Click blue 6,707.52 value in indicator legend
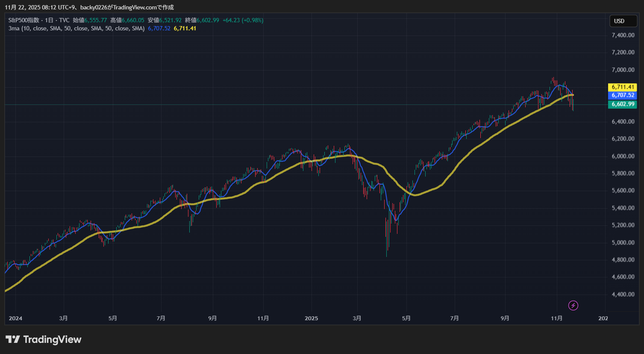This screenshot has height=354, width=644. coord(159,28)
